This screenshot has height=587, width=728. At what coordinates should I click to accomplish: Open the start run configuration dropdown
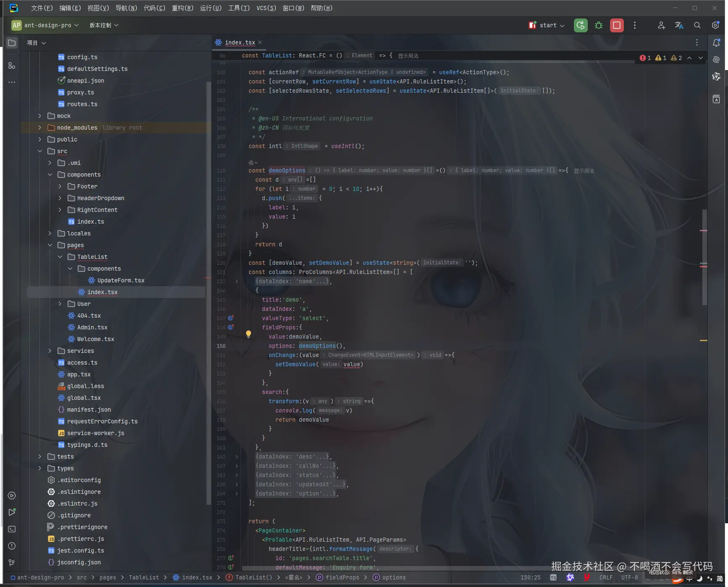pyautogui.click(x=546, y=25)
